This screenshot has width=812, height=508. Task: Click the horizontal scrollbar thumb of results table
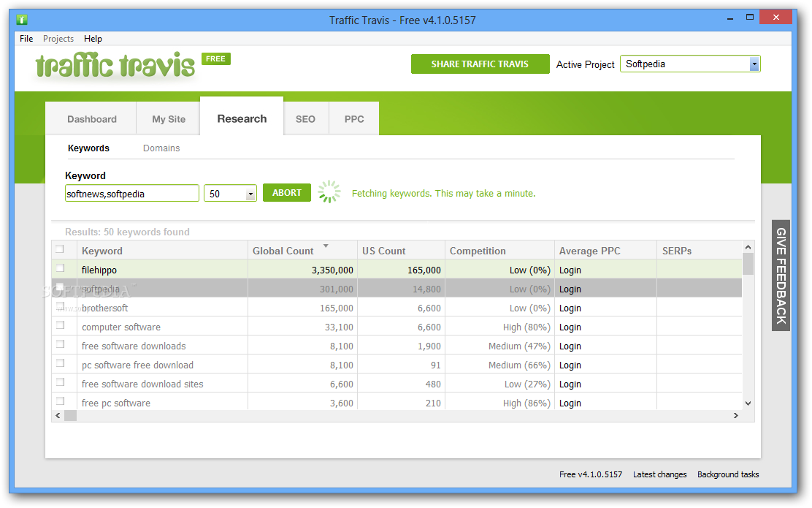pos(70,416)
